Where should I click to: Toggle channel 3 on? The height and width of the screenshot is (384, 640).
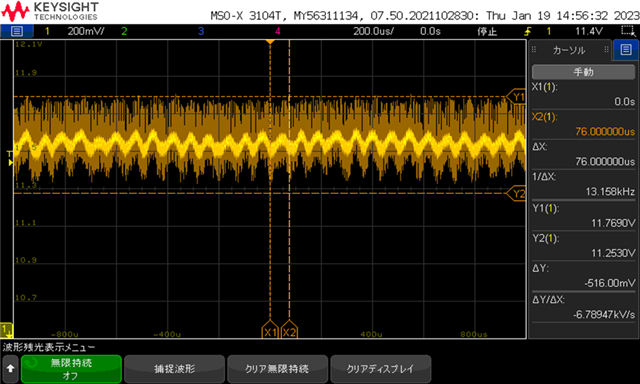tap(201, 31)
